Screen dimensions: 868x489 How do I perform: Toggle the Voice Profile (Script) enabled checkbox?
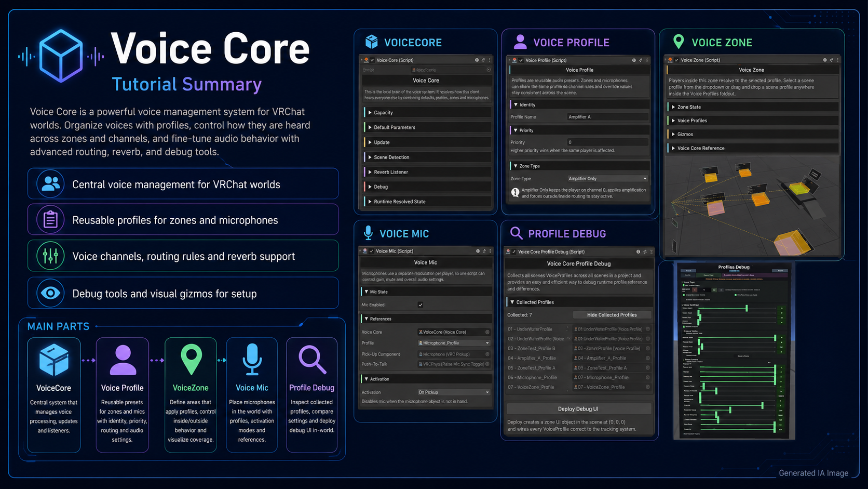(x=521, y=60)
